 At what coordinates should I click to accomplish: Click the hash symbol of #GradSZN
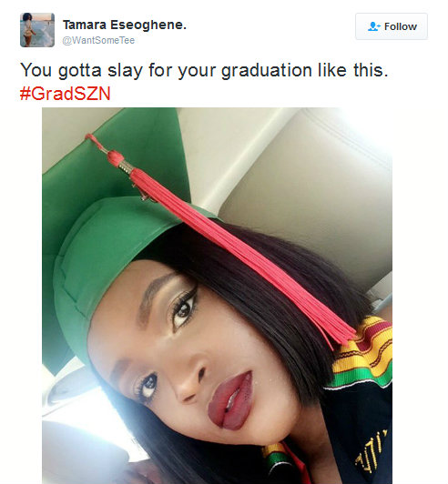(25, 94)
